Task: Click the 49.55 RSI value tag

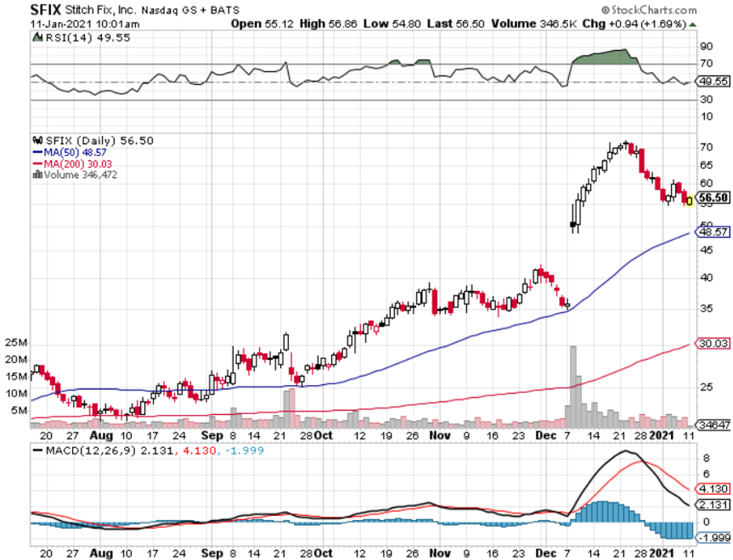Action: (x=713, y=82)
